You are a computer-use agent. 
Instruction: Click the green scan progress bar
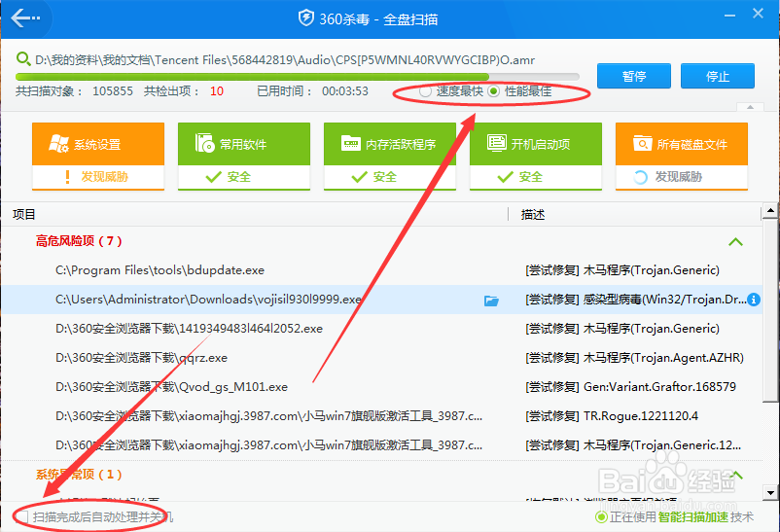pyautogui.click(x=297, y=77)
